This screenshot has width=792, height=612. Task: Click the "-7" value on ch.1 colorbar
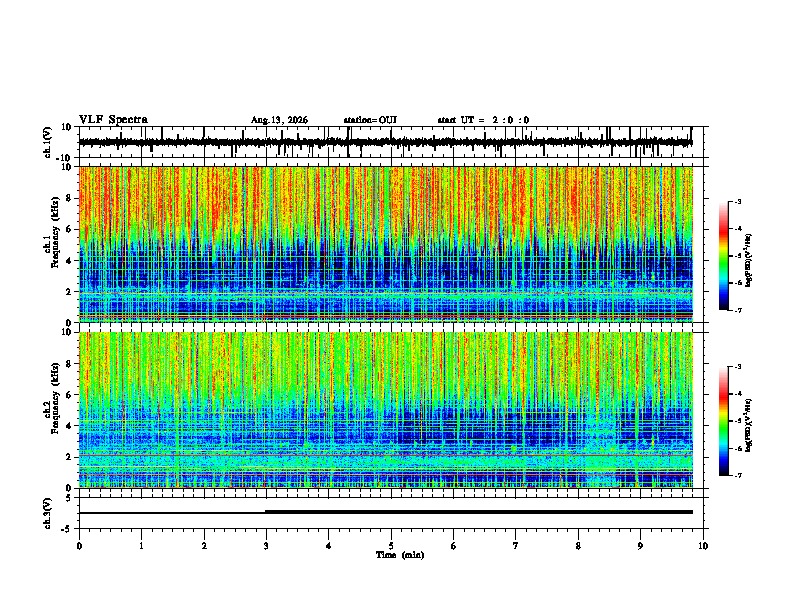pyautogui.click(x=737, y=310)
